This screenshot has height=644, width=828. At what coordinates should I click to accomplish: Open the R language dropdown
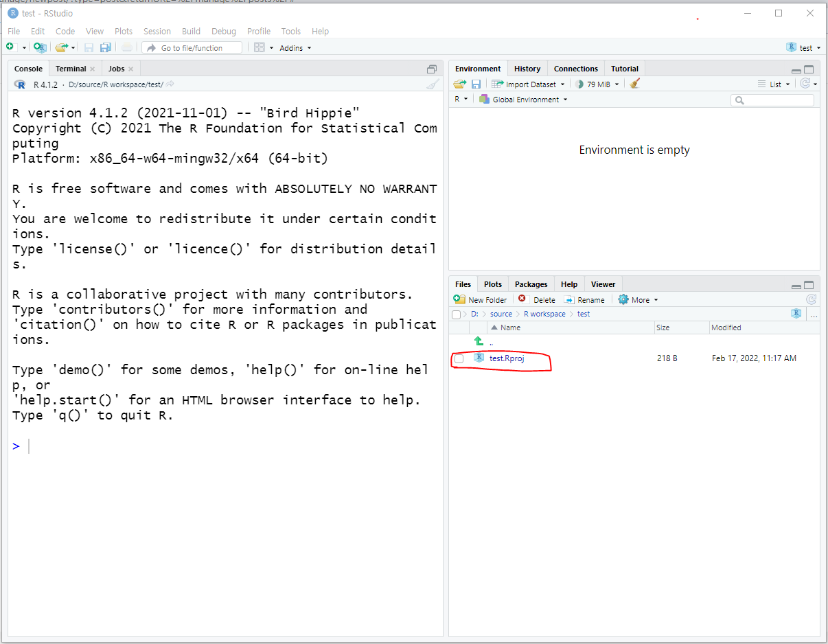coord(461,100)
